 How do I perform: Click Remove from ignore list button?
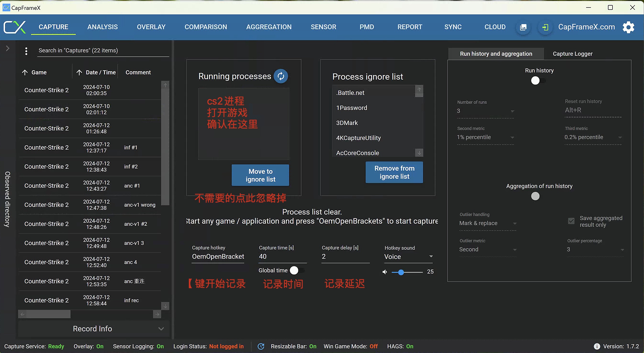[394, 172]
